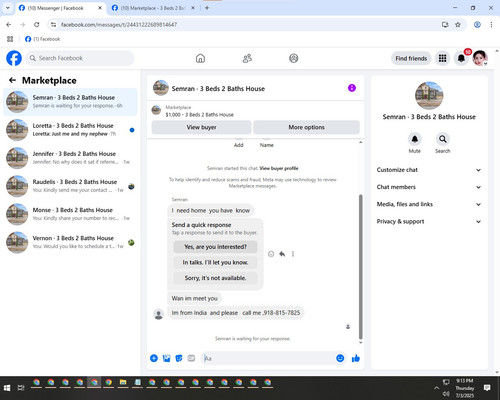Click the More options button
The image size is (500, 400).
click(306, 127)
